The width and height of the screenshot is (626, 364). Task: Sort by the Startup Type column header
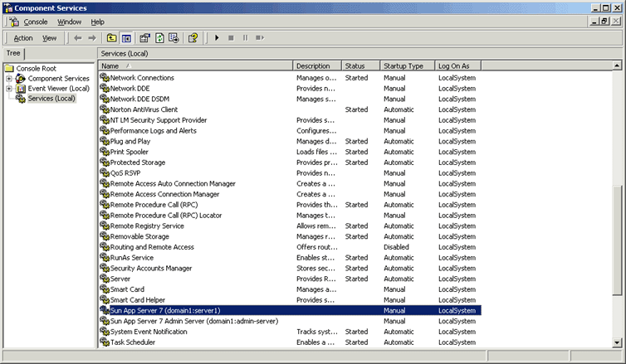click(x=407, y=66)
